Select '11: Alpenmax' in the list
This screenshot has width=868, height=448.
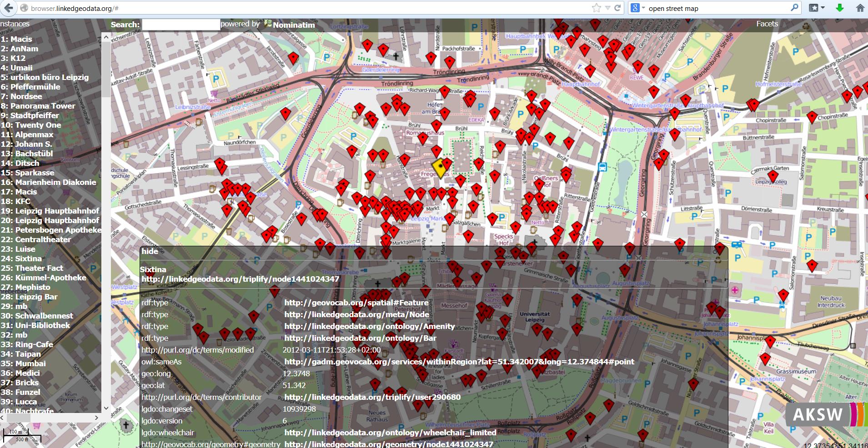pos(27,134)
